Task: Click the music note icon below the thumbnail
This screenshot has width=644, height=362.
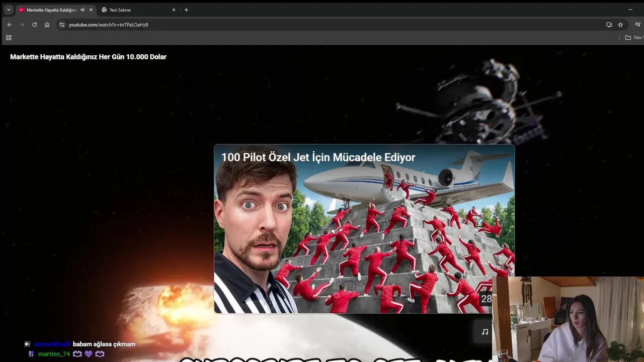Action: tap(485, 332)
